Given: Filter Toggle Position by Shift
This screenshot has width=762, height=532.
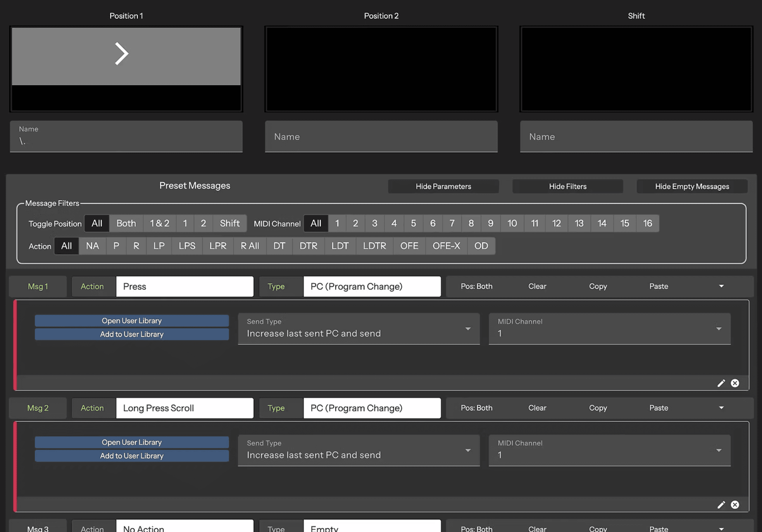Looking at the screenshot, I should tap(230, 223).
